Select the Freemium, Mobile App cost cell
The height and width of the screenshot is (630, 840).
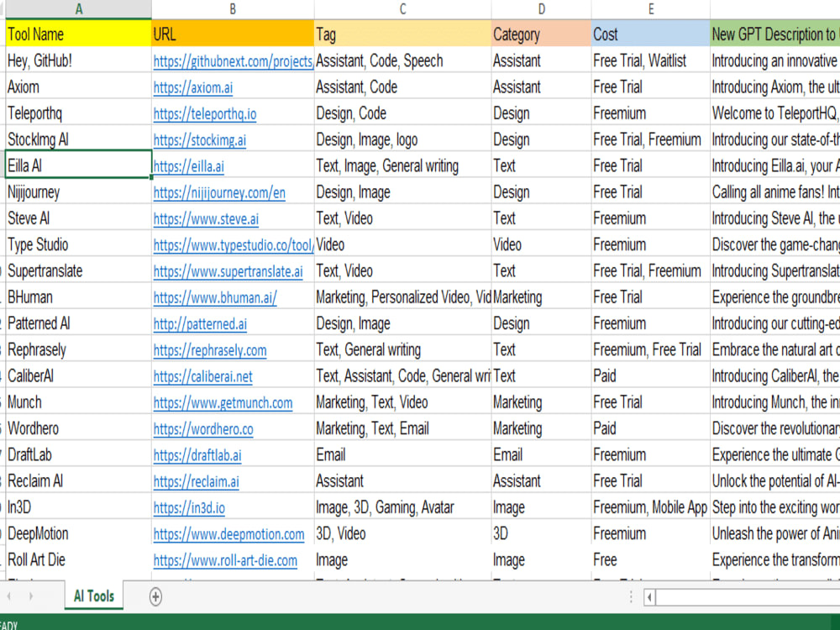(650, 507)
